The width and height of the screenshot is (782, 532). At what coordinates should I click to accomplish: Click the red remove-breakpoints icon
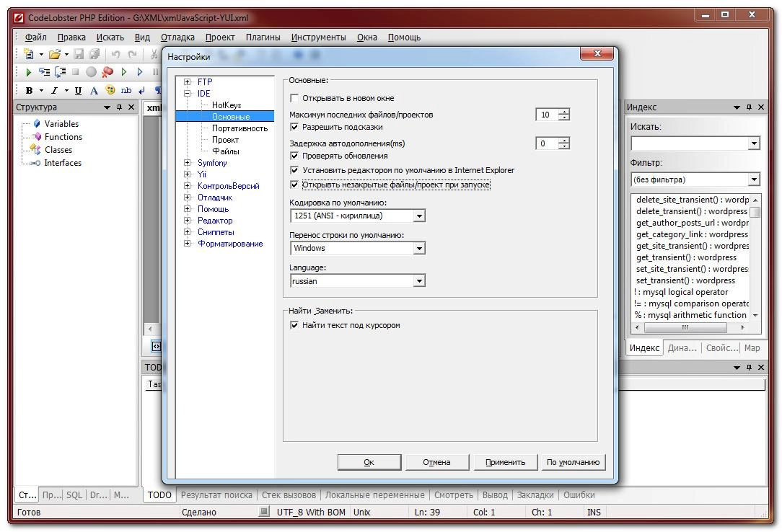coord(107,72)
